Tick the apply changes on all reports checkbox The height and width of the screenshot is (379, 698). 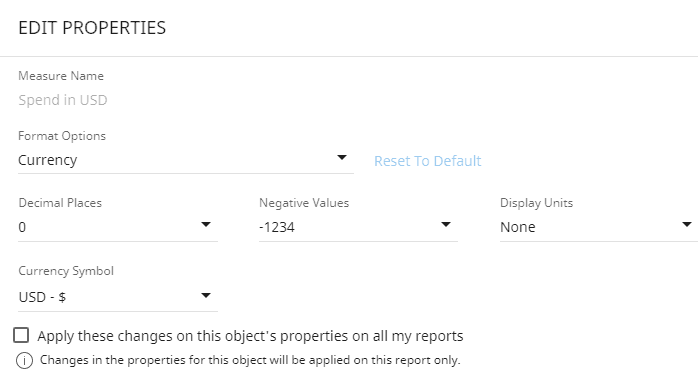(21, 335)
